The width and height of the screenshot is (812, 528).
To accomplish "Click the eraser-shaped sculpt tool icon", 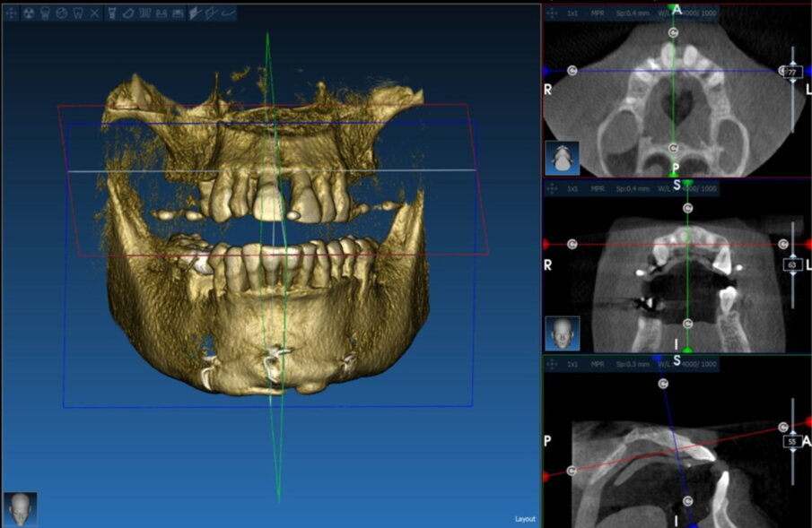I will [127, 13].
